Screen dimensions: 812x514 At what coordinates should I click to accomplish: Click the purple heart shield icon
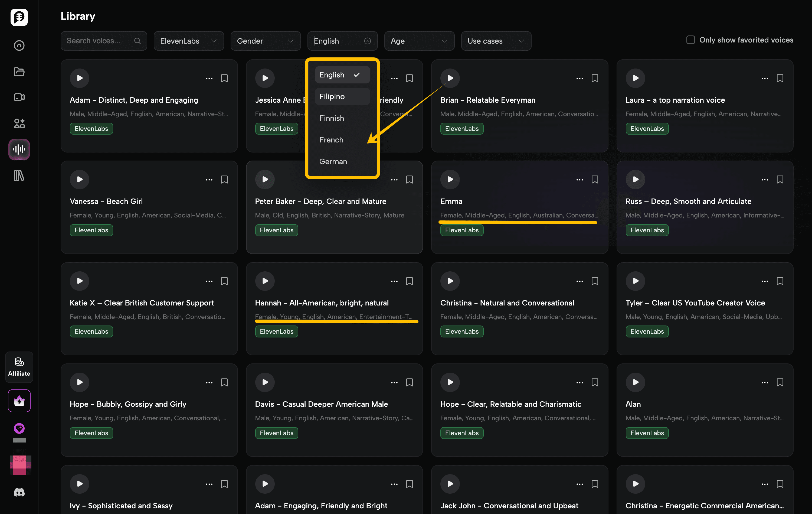[19, 428]
